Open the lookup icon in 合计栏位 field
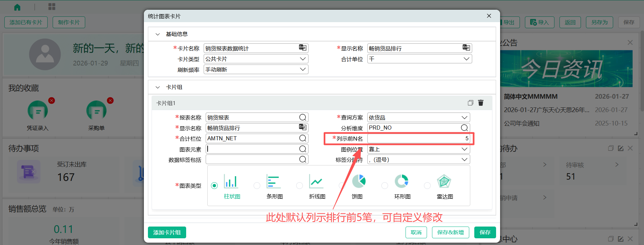The height and width of the screenshot is (245, 644). [303, 138]
